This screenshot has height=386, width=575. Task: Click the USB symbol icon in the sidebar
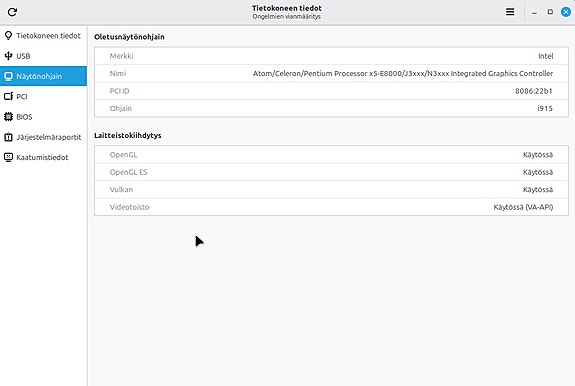tap(8, 56)
